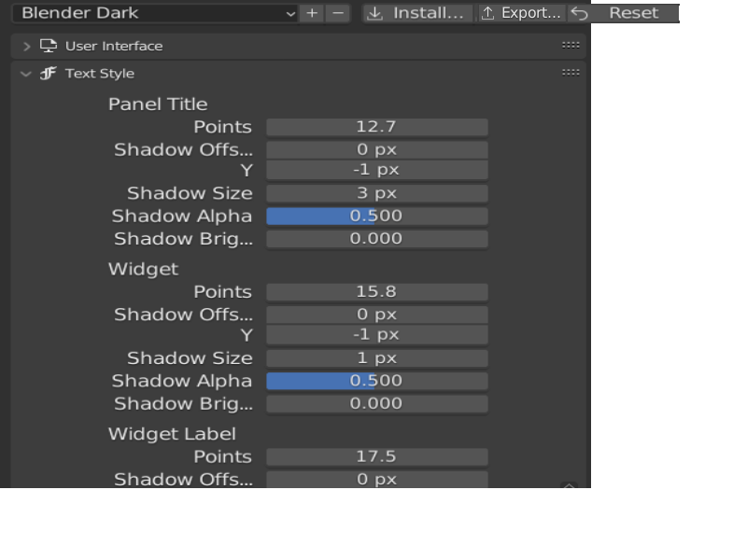Click the Reset theme button
Image resolution: width=747 pixels, height=560 pixels.
pyautogui.click(x=624, y=13)
